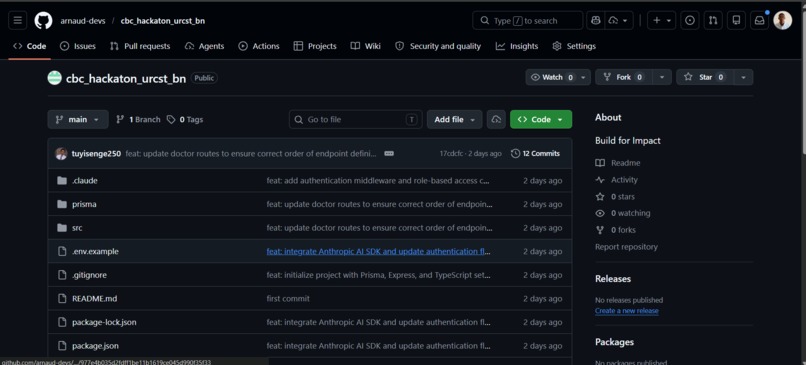
Task: Open the 0 stars link in About
Action: click(615, 196)
